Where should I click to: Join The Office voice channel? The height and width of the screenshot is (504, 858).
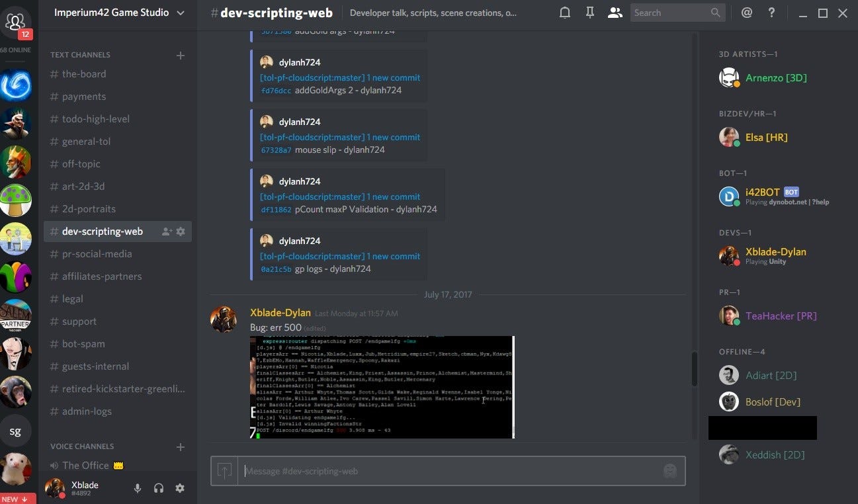(118, 466)
